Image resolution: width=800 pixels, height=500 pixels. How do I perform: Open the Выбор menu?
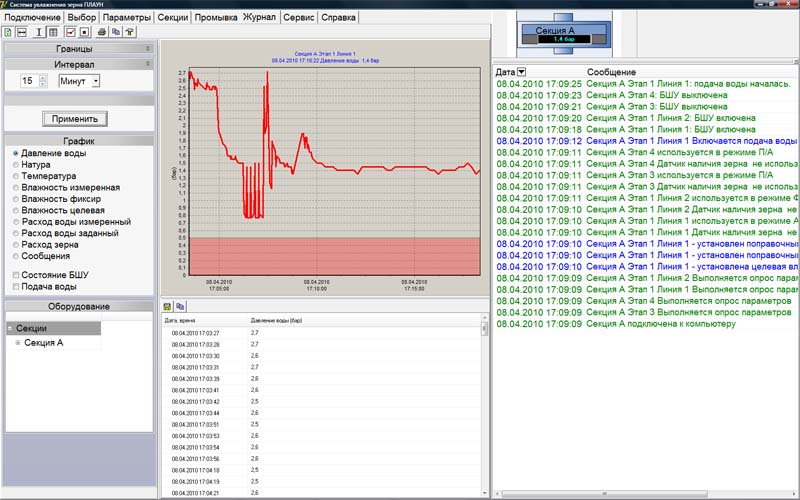(82, 17)
